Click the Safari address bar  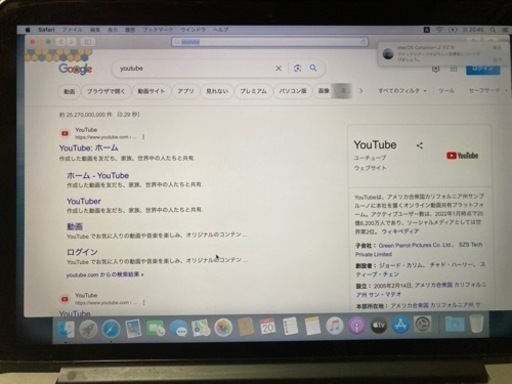pos(270,42)
